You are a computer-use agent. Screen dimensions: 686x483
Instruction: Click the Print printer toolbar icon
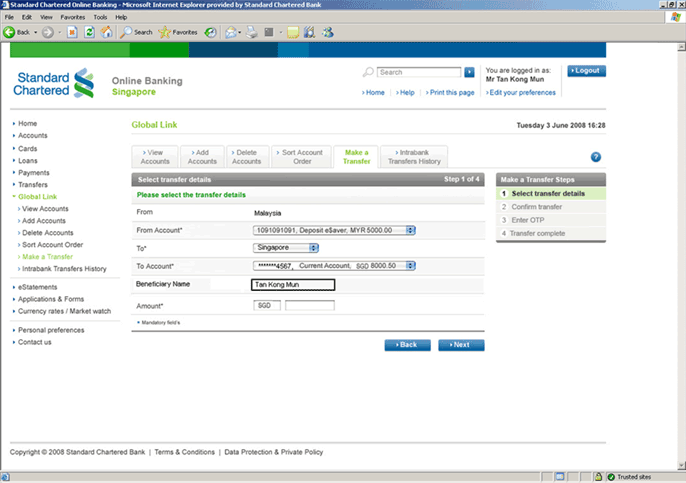pyautogui.click(x=252, y=32)
